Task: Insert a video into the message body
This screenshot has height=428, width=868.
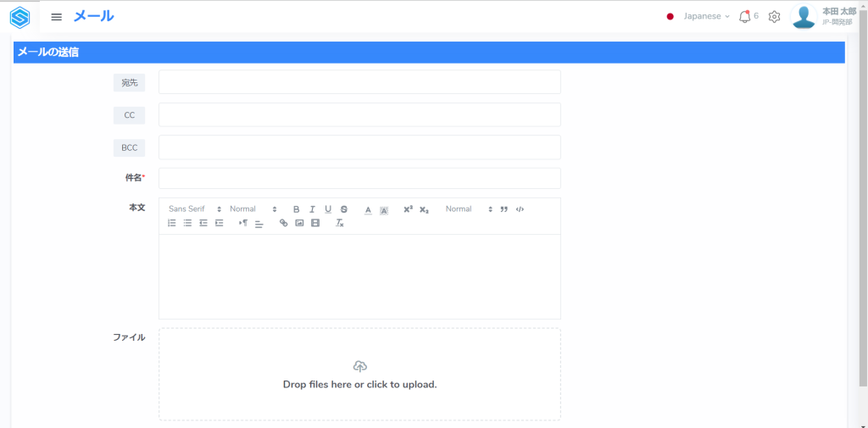Action: pos(315,223)
